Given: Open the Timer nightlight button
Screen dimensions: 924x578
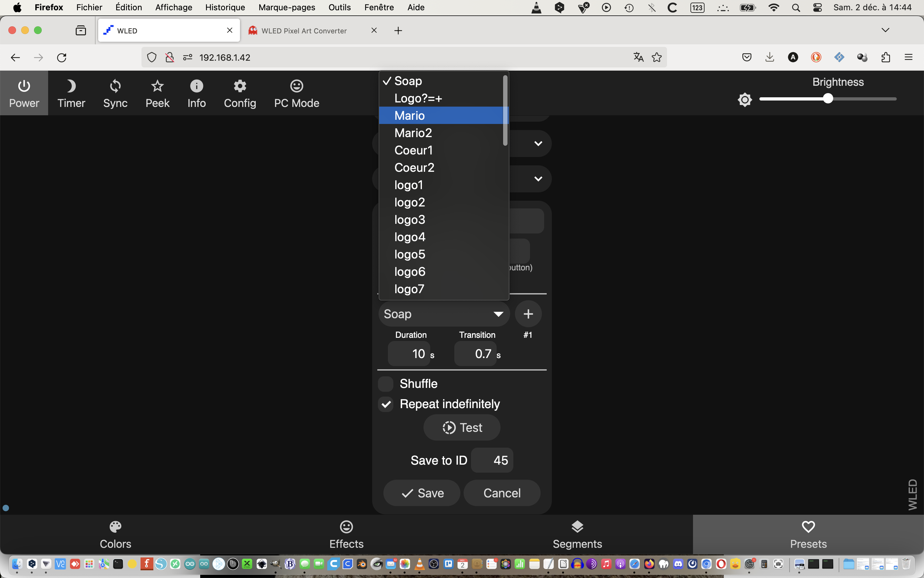Looking at the screenshot, I should 71,93.
